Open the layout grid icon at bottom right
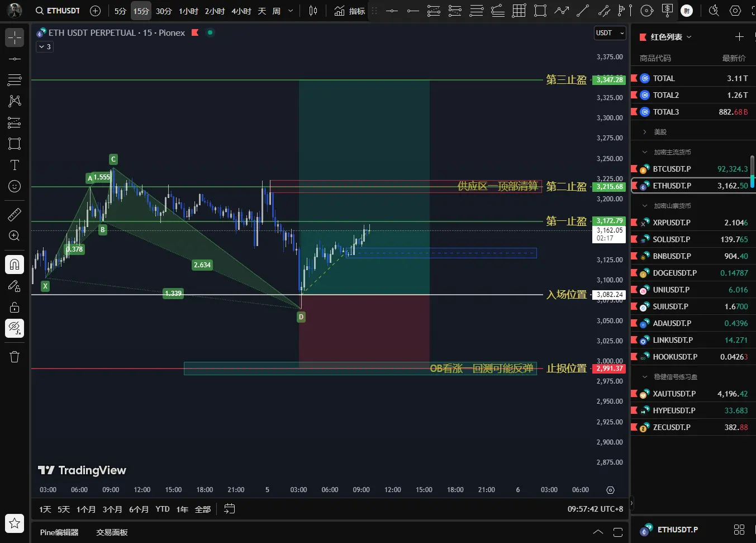Viewport: 756px width, 543px height. tap(739, 530)
